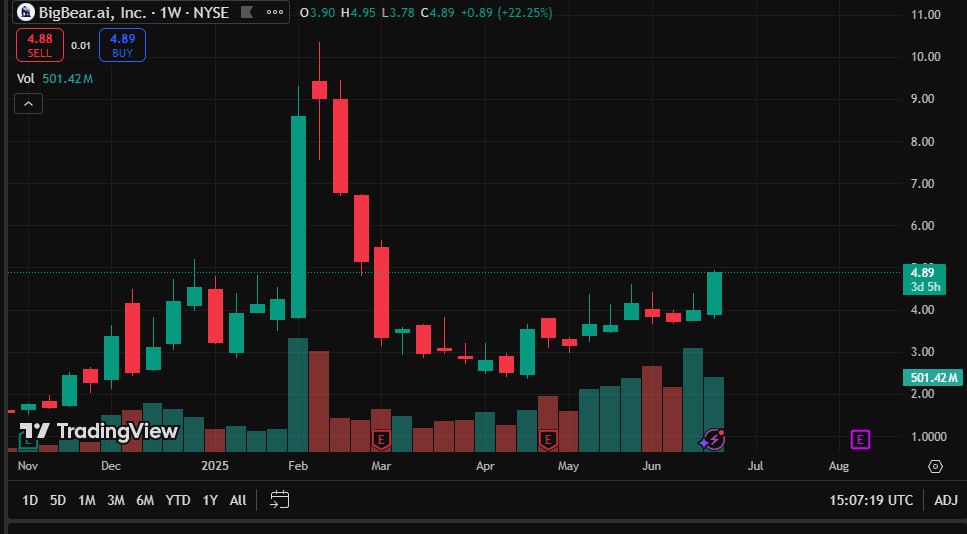Click the May earnings E marker
Image resolution: width=967 pixels, height=534 pixels.
pos(548,440)
